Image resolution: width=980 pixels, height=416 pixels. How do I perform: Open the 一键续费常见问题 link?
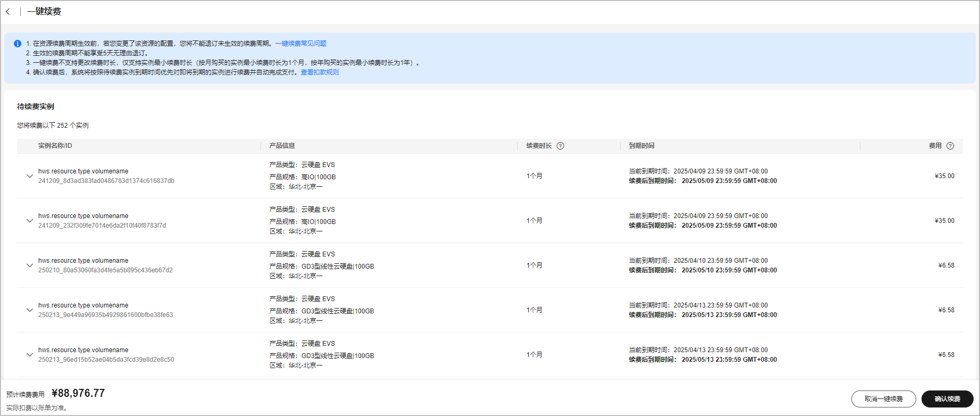point(301,44)
